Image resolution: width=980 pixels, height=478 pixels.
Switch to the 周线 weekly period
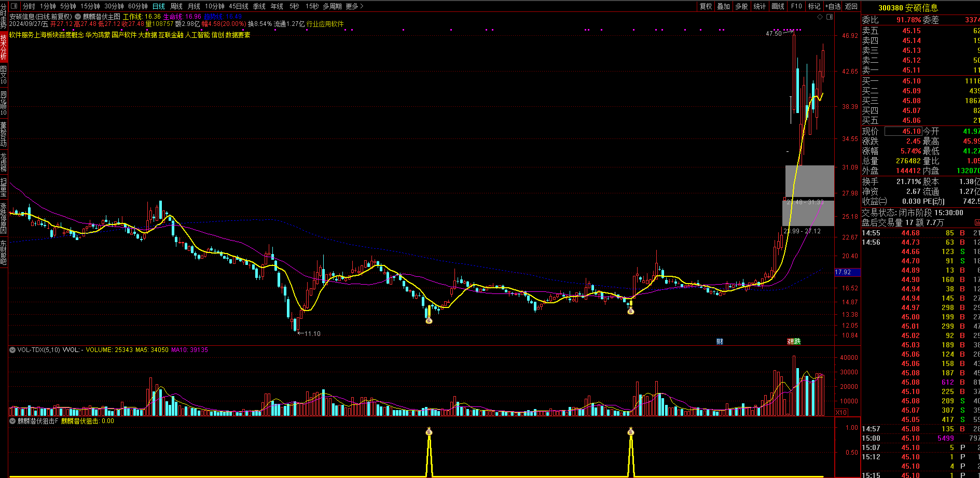pyautogui.click(x=176, y=6)
